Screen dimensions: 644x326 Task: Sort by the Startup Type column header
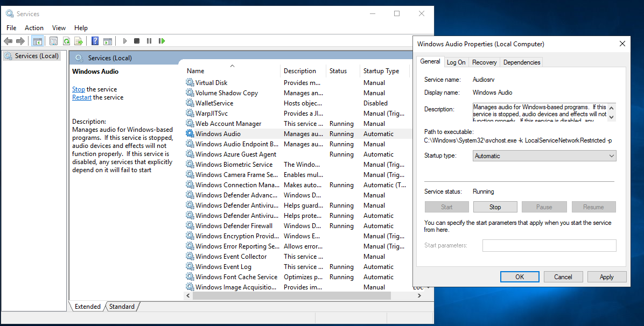coord(385,70)
